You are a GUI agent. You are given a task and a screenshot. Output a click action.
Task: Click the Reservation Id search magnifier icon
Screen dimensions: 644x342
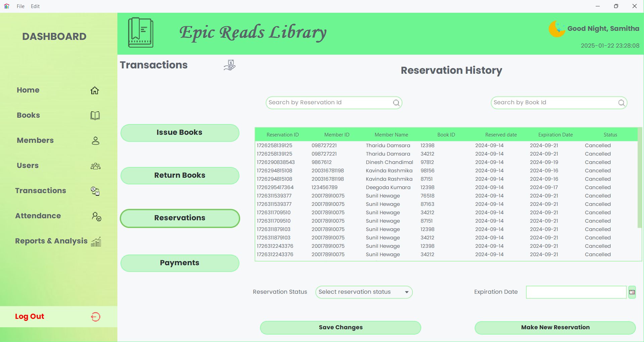[x=396, y=103]
